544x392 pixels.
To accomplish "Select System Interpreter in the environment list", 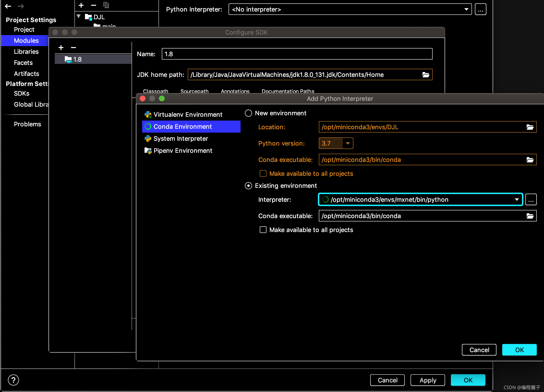I will (181, 139).
